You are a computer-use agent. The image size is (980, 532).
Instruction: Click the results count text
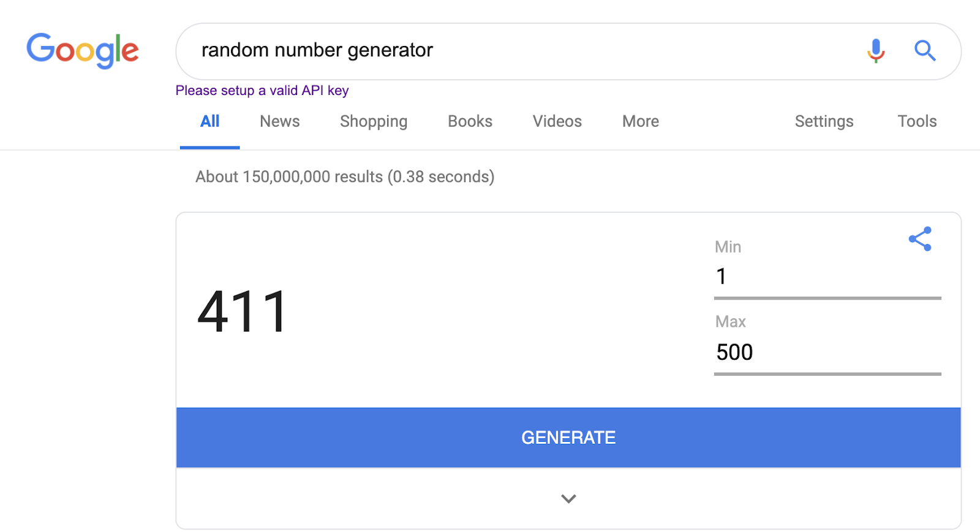(345, 177)
